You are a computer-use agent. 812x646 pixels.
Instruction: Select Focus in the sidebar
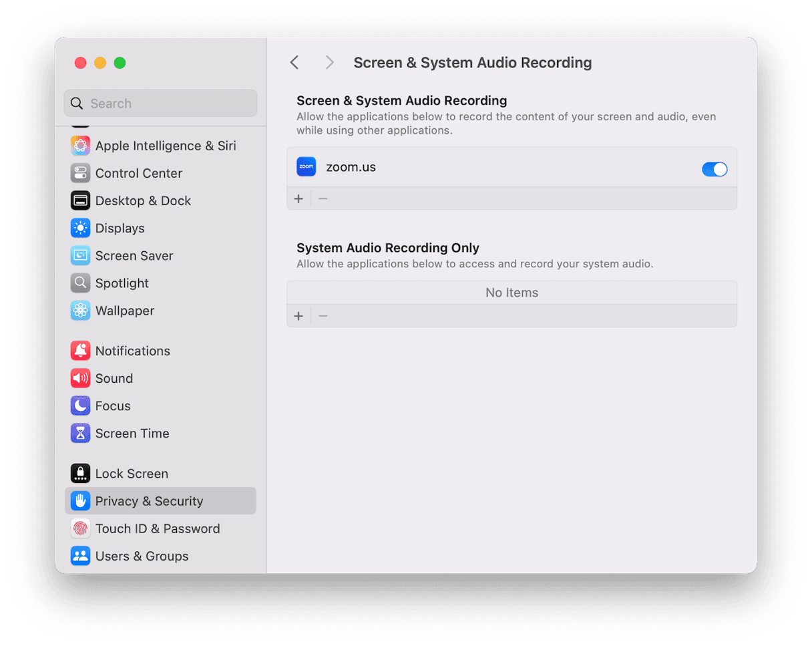(80, 406)
